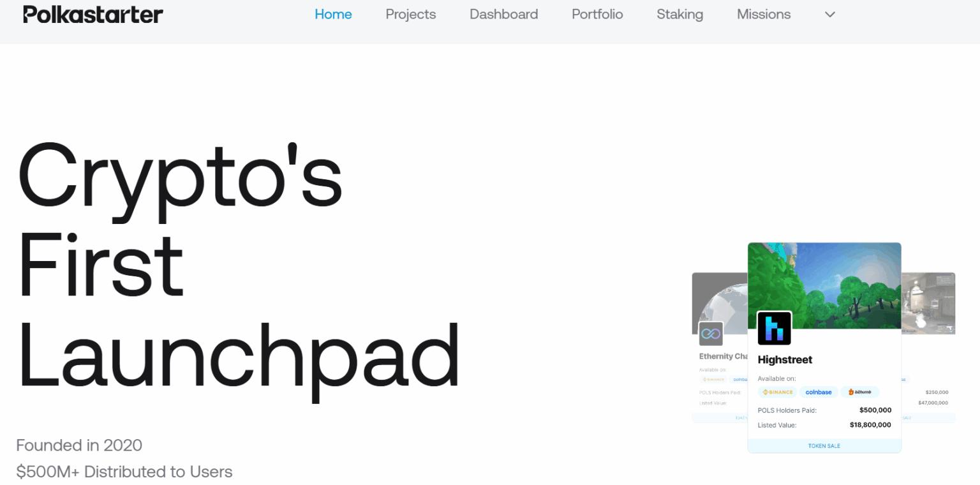Click the Ethernity Chain globe card image
The height and width of the screenshot is (485, 980).
(720, 297)
